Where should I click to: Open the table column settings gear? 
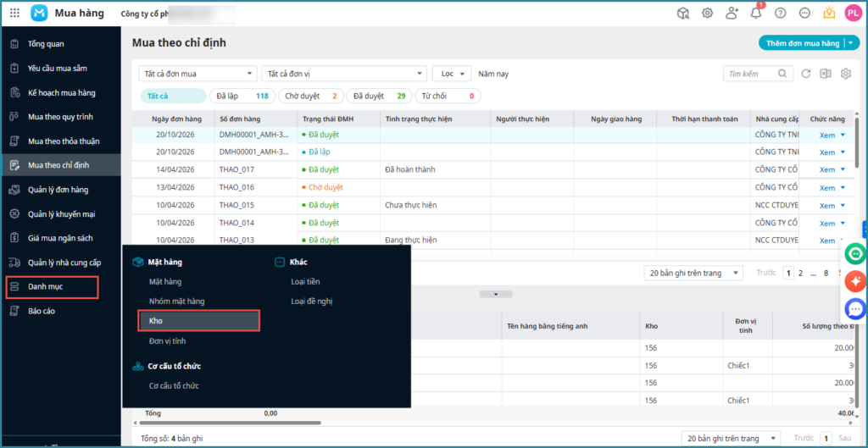click(x=845, y=74)
